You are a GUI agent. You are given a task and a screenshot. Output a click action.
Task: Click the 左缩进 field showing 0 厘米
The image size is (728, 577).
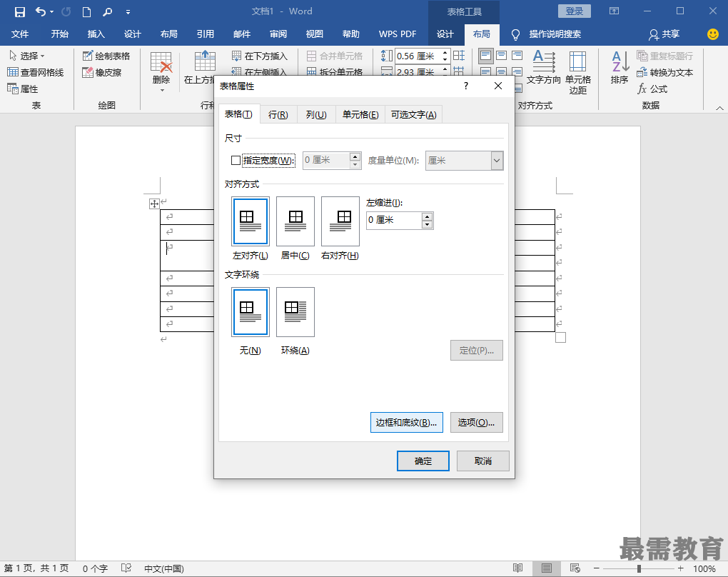coord(394,220)
